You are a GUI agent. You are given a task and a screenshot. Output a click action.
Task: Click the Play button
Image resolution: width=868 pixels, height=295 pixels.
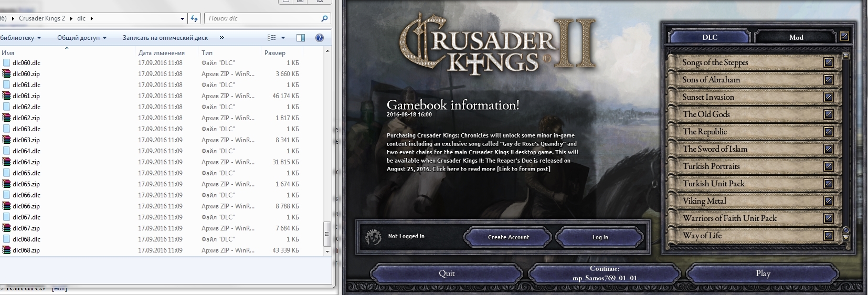763,273
